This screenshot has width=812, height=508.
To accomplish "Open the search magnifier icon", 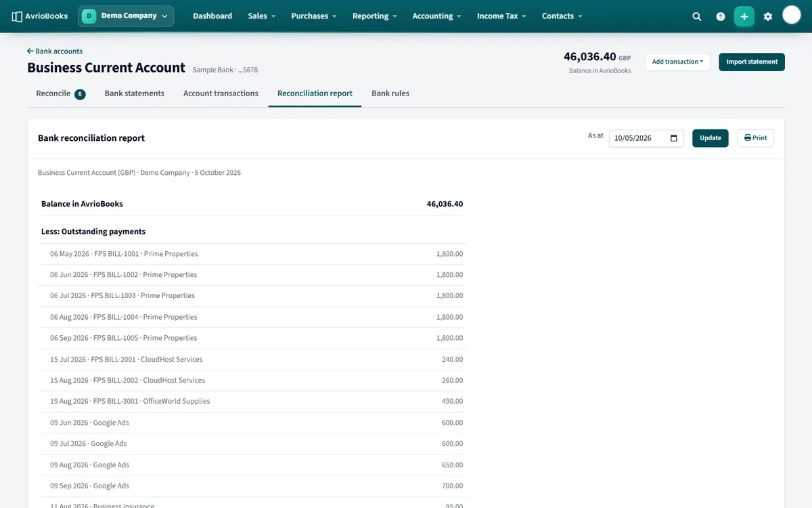I will tap(697, 16).
